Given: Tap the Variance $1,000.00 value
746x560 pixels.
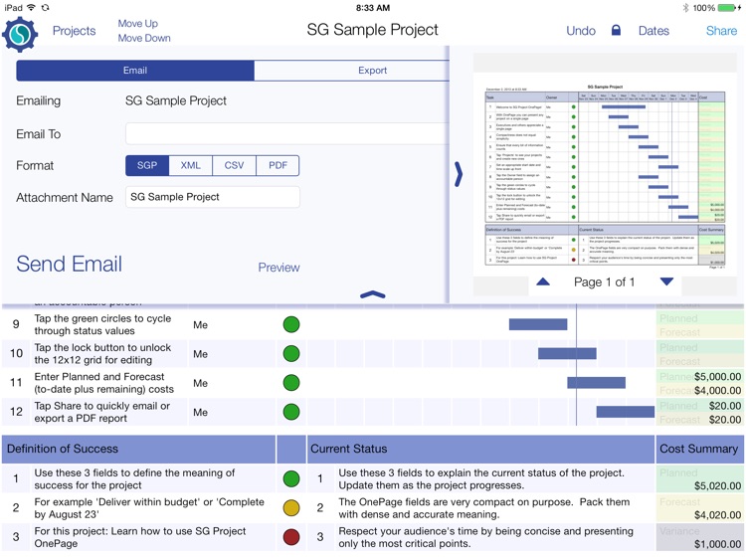Looking at the screenshot, I should click(717, 544).
